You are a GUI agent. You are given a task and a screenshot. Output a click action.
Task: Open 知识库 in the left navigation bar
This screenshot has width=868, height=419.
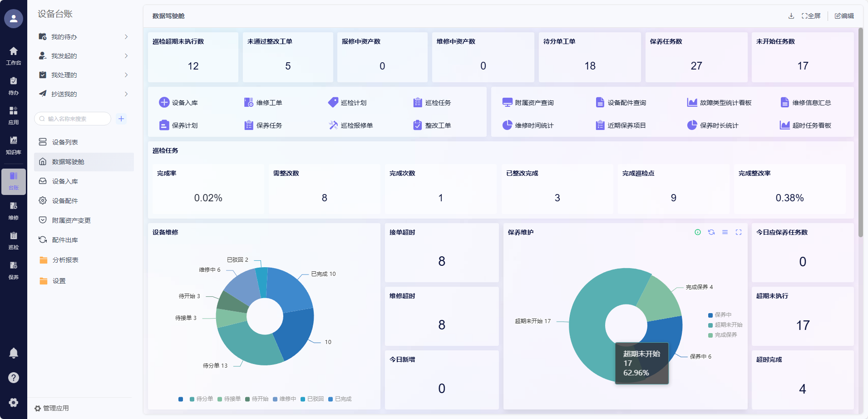click(14, 145)
